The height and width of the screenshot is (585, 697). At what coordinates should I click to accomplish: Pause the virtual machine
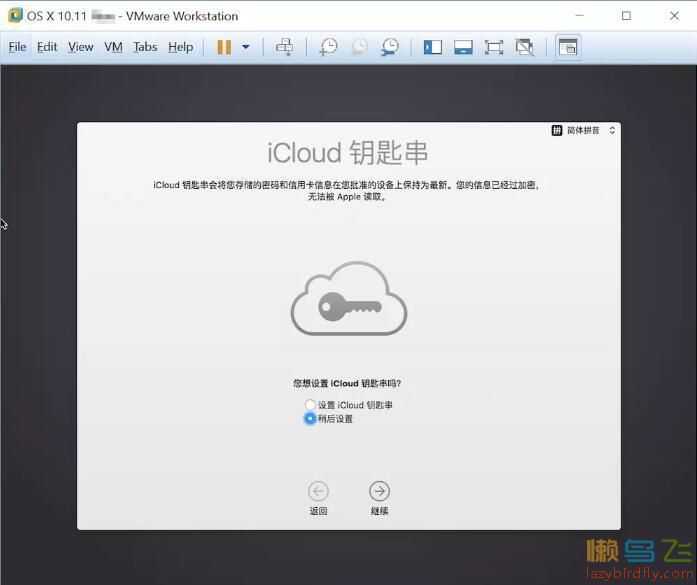pos(224,47)
